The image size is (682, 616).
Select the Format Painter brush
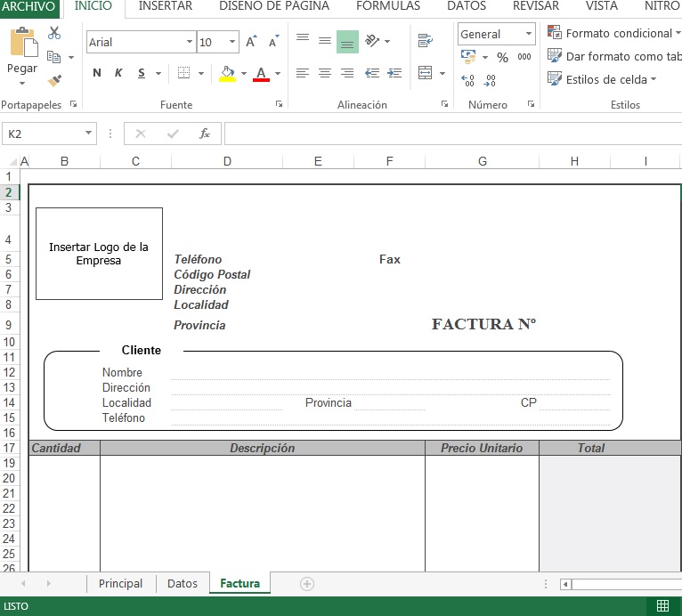pos(55,80)
